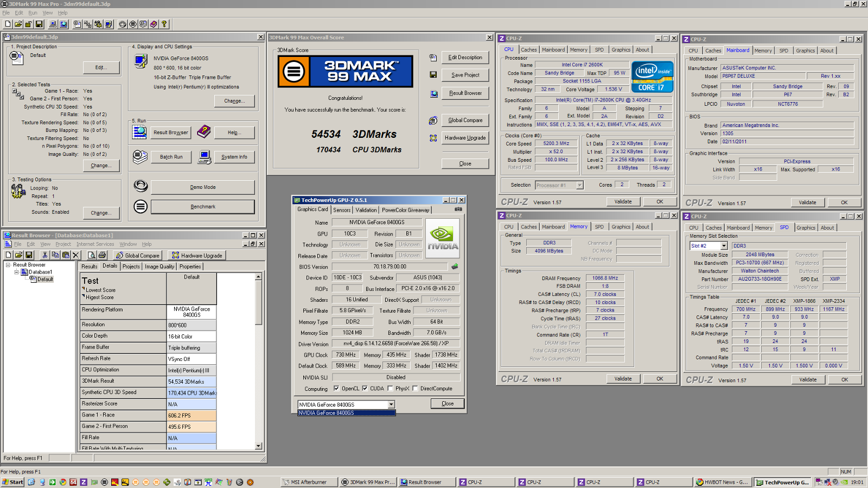Click New project icon in 3DMark main toolbar
This screenshot has width=868, height=488.
tap(8, 24)
